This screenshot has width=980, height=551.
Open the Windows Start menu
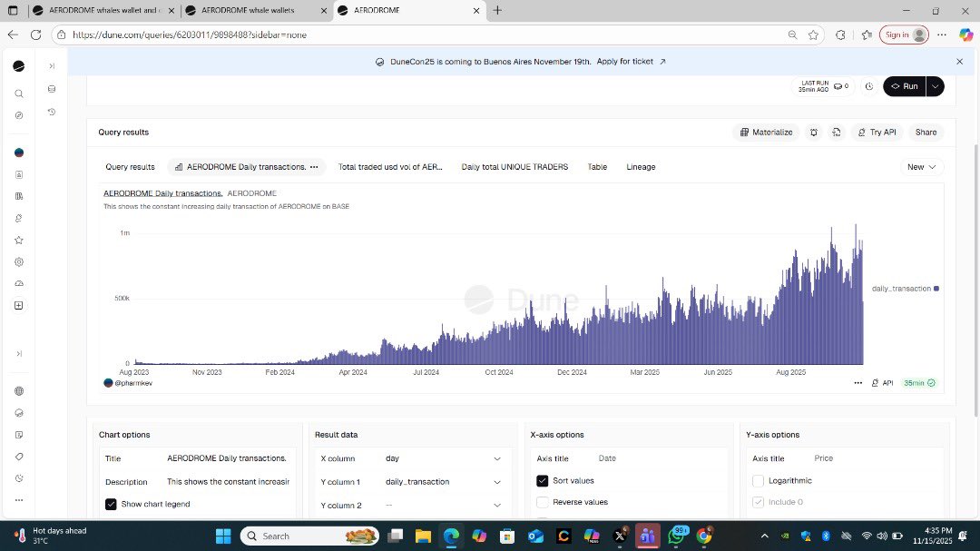tap(223, 536)
